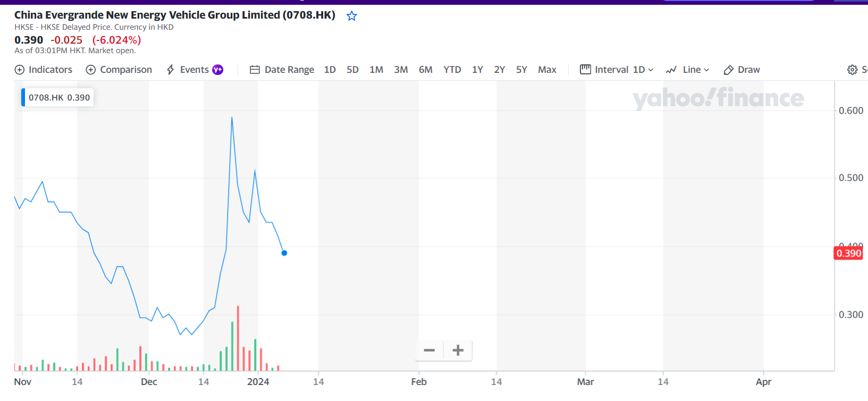Click the Yahoo Plus badge next to Events
Viewport: 868px width, 401px height.
[x=218, y=70]
